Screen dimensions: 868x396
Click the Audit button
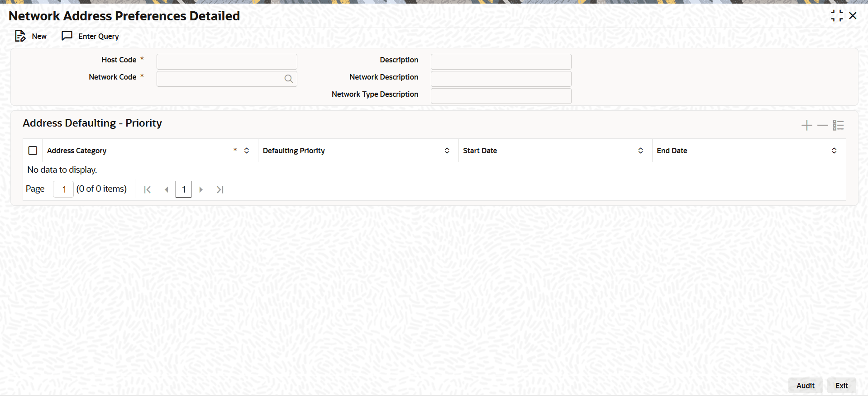[x=806, y=386]
